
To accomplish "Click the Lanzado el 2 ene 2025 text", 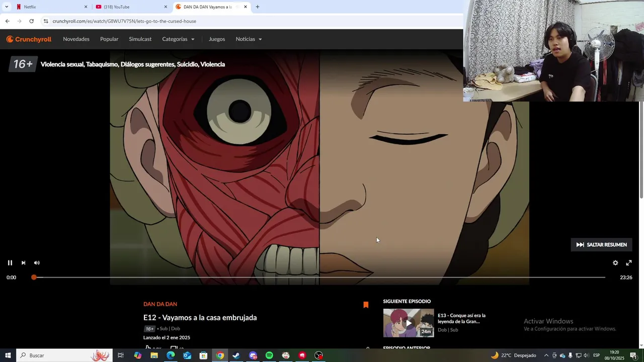I will click(x=167, y=338).
